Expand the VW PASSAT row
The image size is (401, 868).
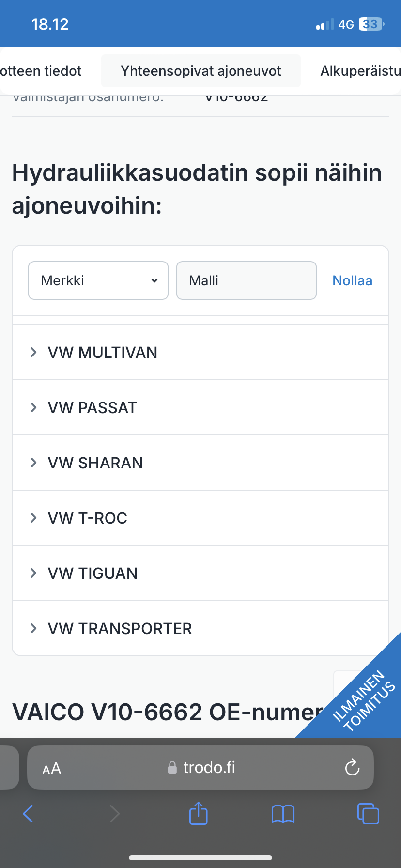tap(93, 408)
